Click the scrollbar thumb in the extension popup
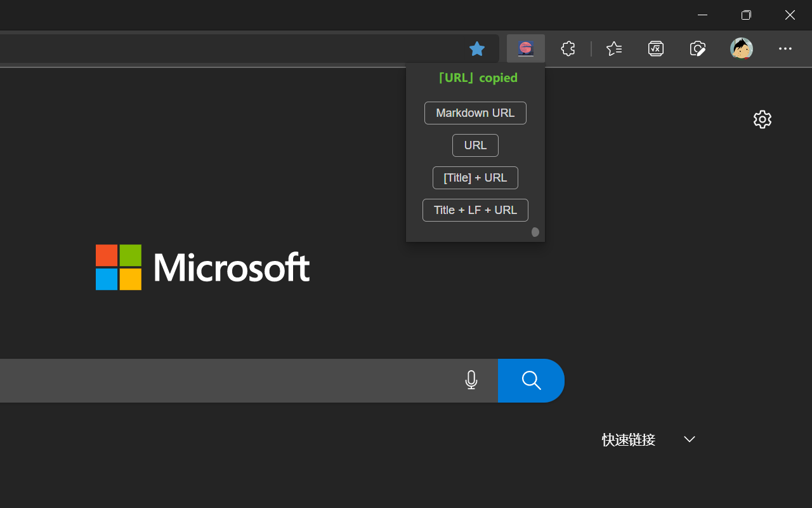812x508 pixels. point(535,232)
